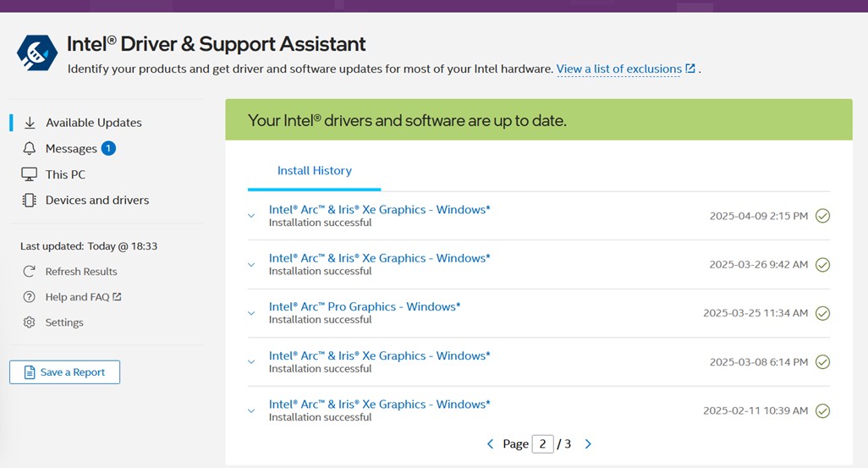Click the Devices and drivers chip icon
The image size is (868, 468).
point(30,201)
